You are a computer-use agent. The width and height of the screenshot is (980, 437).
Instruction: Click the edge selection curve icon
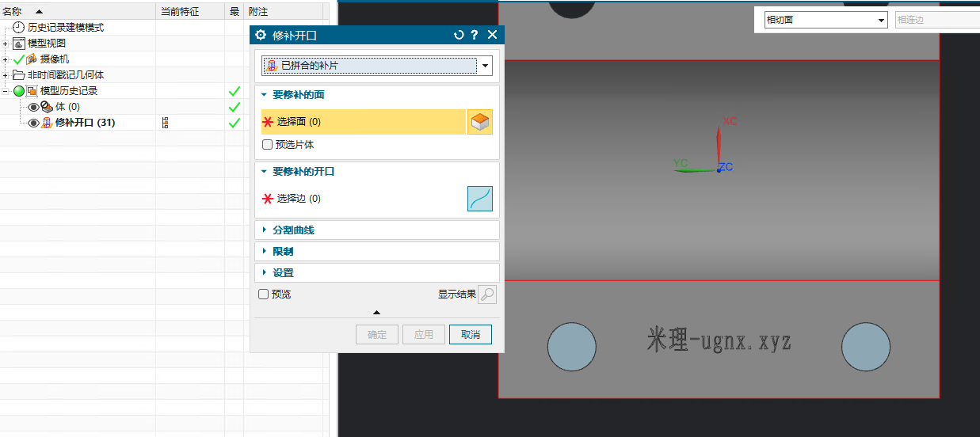pyautogui.click(x=480, y=199)
